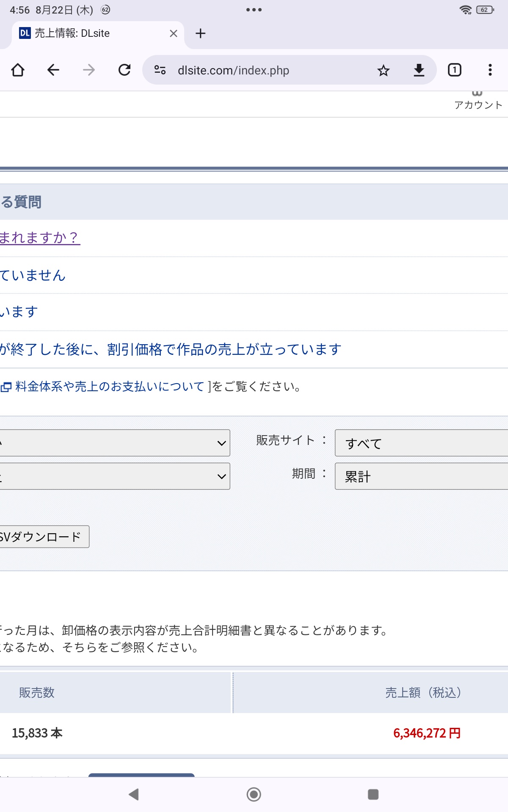This screenshot has height=812, width=508.
Task: Open 料金体系や売上のお支払いについて link
Action: pos(110,387)
